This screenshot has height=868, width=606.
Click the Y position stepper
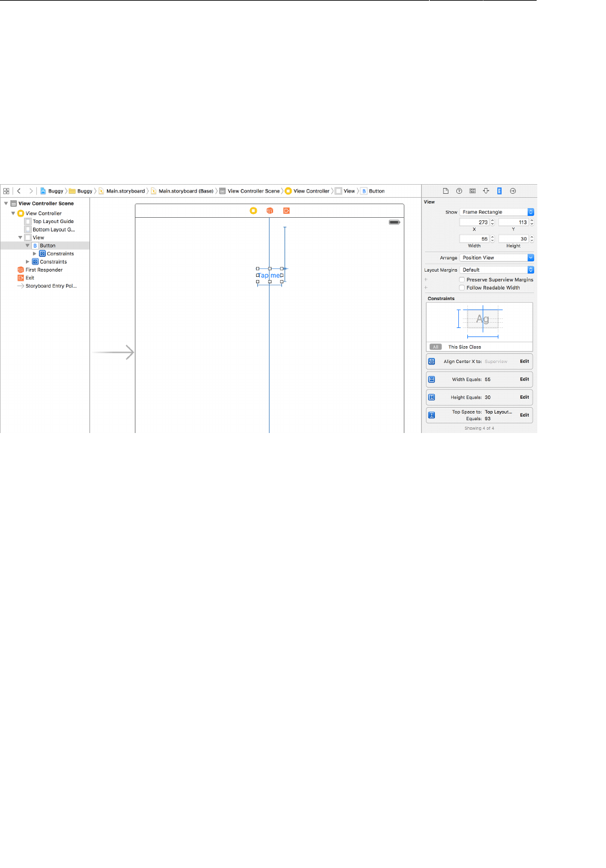pos(532,222)
